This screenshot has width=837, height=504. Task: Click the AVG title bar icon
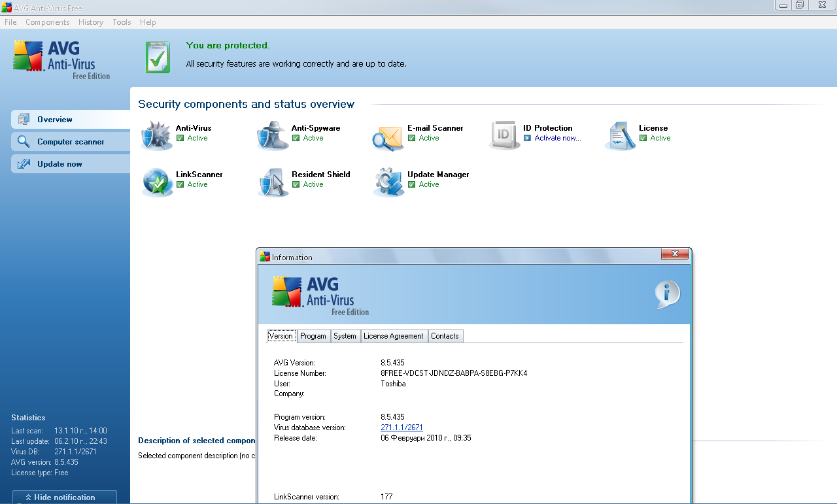pyautogui.click(x=6, y=8)
